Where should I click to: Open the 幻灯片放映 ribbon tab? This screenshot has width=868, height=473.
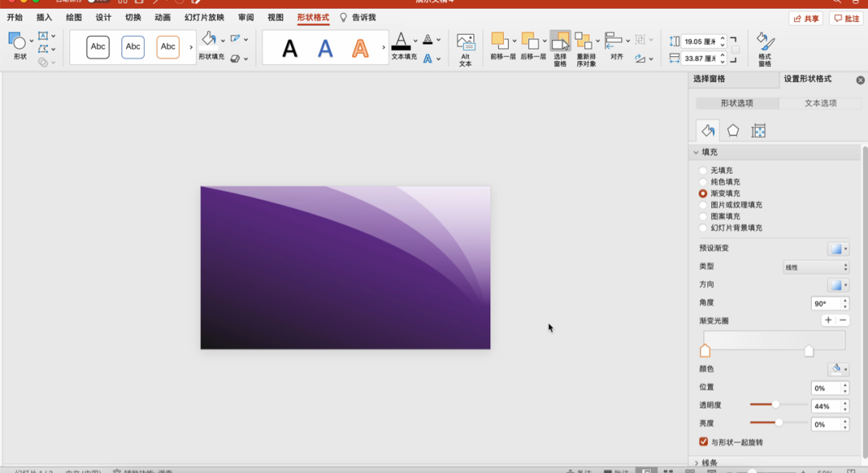pyautogui.click(x=204, y=18)
